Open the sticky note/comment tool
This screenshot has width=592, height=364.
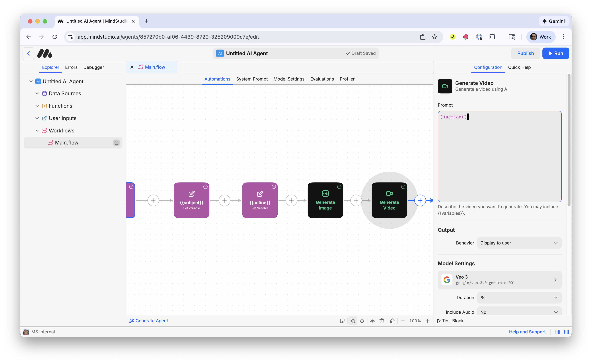(x=342, y=321)
